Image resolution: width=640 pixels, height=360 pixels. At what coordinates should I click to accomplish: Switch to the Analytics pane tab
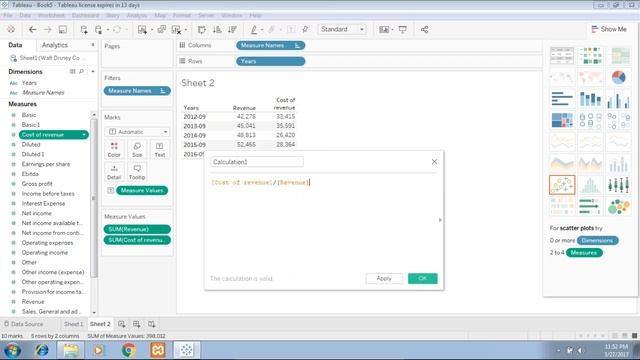pyautogui.click(x=55, y=45)
